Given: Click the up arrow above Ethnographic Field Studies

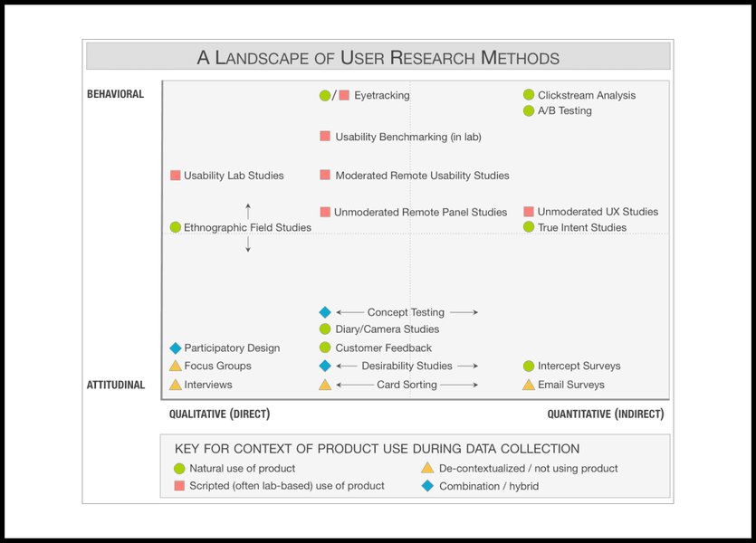Looking at the screenshot, I should point(248,210).
